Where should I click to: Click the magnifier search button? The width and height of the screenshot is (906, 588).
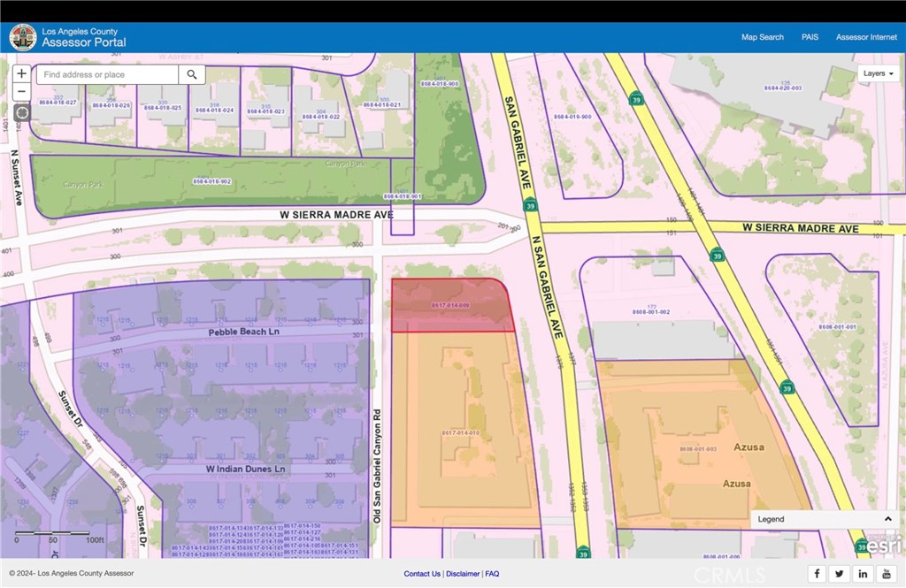(x=191, y=75)
